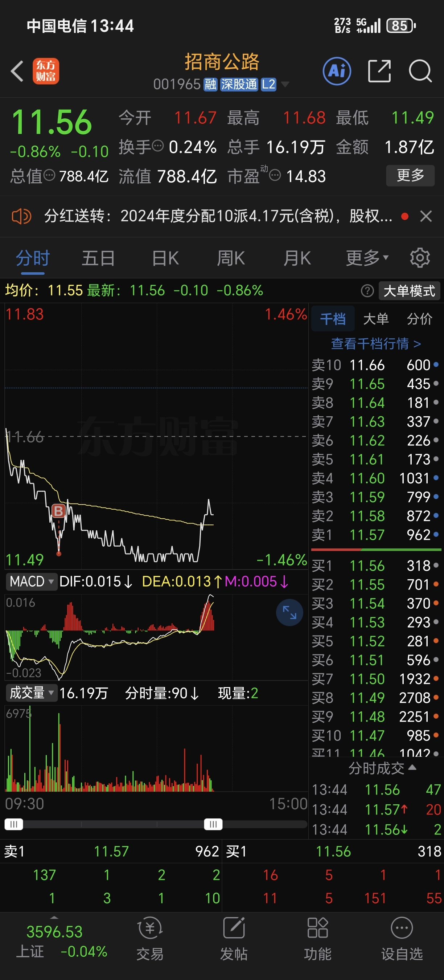The image size is (444, 980).
Task: Open the 东方财富 app logo
Action: (46, 71)
